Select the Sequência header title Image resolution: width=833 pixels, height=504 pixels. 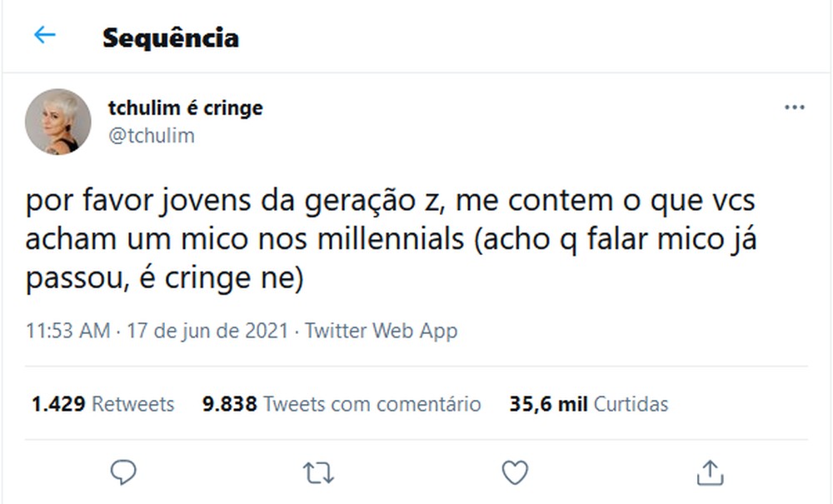pos(170,37)
